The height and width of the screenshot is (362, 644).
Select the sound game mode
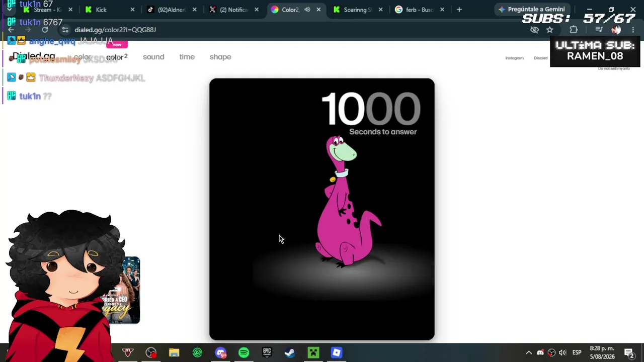(153, 57)
